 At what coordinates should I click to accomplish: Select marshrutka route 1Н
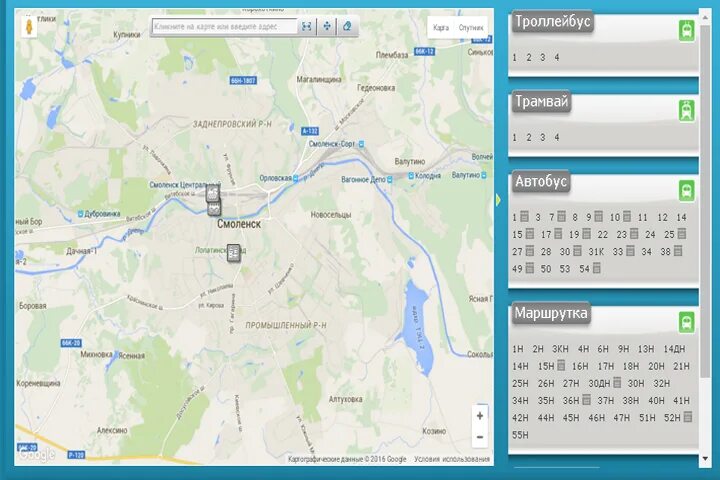click(518, 349)
